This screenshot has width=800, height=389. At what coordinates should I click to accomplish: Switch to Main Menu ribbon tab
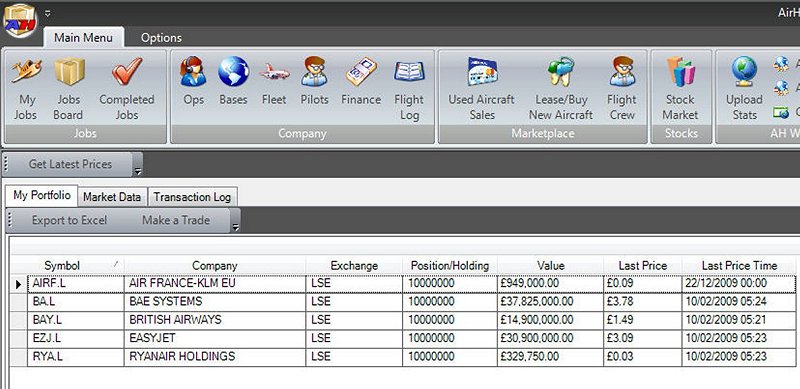point(83,38)
